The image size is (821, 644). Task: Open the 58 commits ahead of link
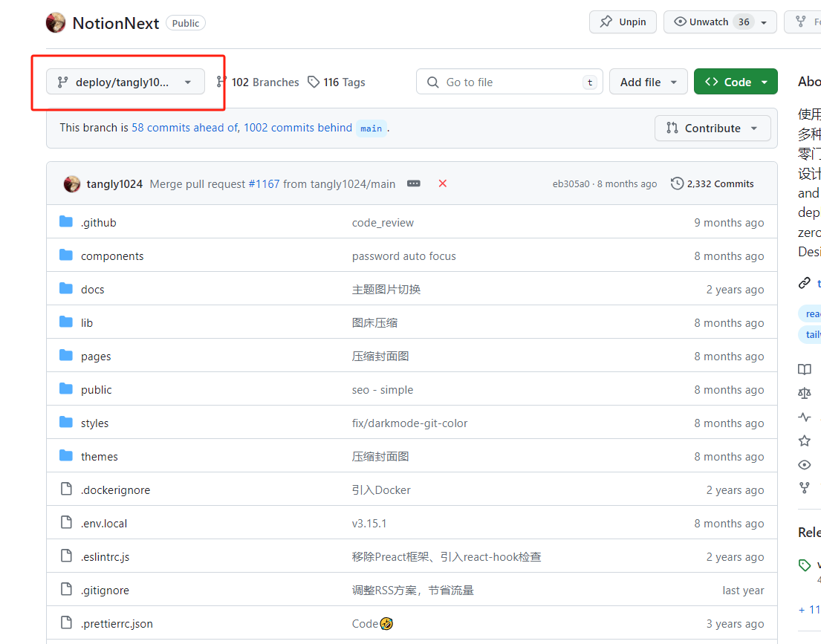tap(185, 128)
